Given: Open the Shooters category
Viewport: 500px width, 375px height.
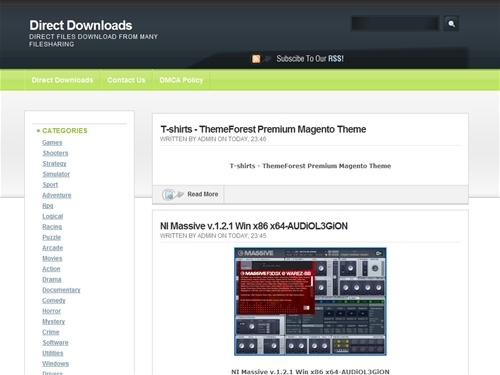Looking at the screenshot, I should coord(55,153).
